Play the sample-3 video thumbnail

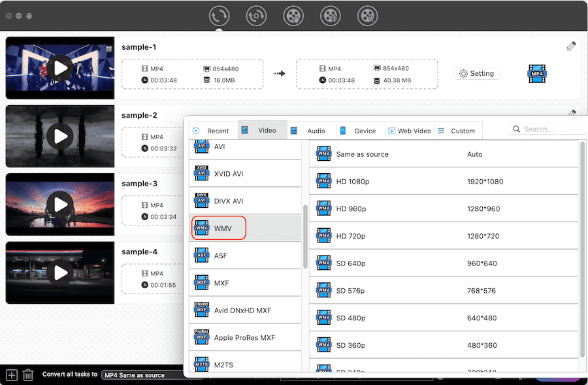coord(60,205)
